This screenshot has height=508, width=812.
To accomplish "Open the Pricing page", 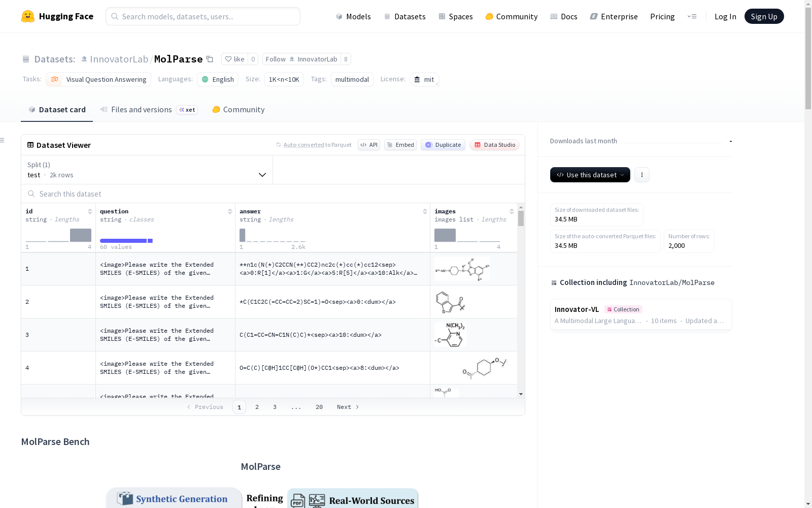I will pos(662,16).
